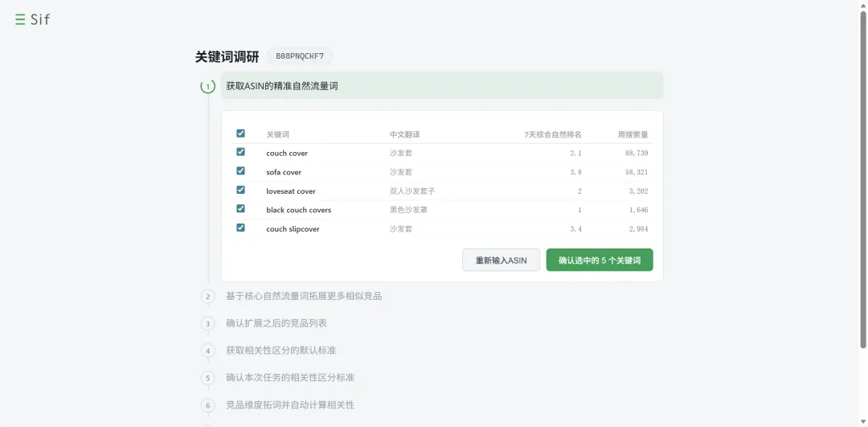868x427 pixels.
Task: Open step 获取ASIN的精准自然流量词 header
Action: coord(442,86)
